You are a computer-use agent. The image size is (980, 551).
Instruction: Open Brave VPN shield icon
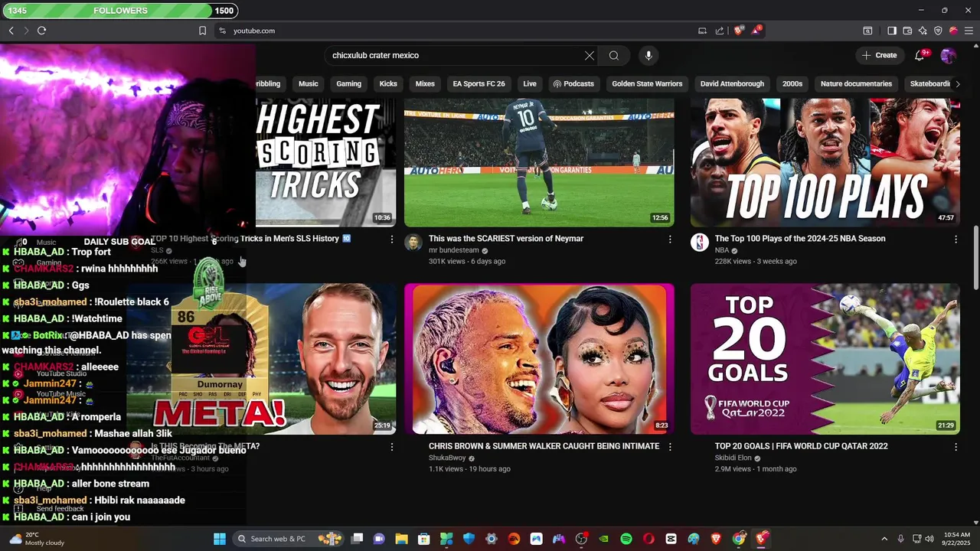(938, 31)
